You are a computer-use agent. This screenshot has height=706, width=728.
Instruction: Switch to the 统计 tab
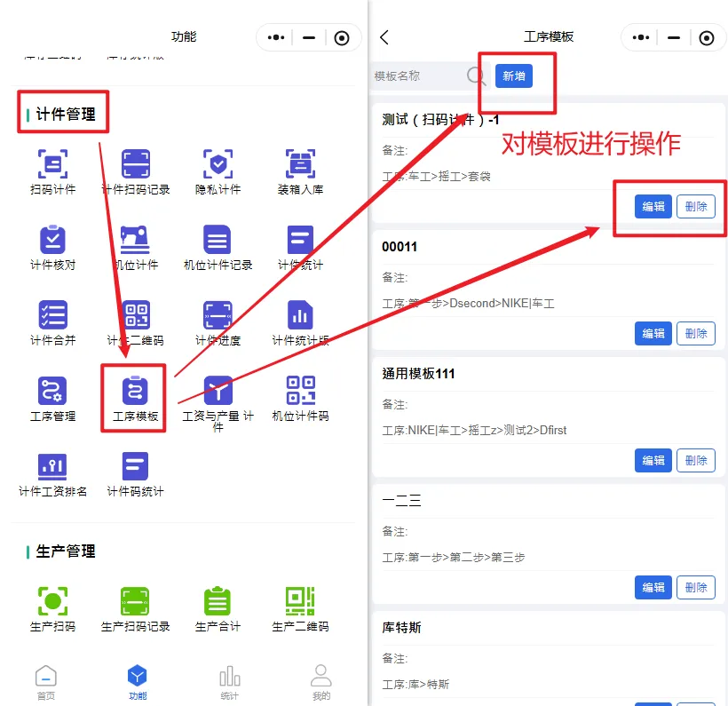pyautogui.click(x=230, y=681)
